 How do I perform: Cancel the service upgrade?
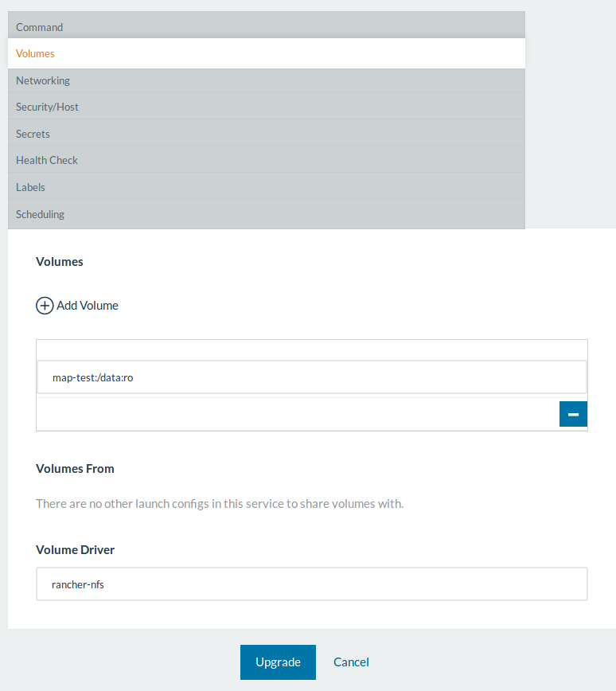[x=351, y=662]
